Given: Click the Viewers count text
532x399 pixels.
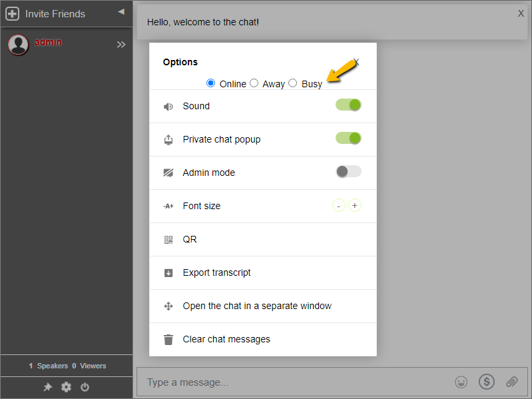Looking at the screenshot, I should [x=89, y=366].
